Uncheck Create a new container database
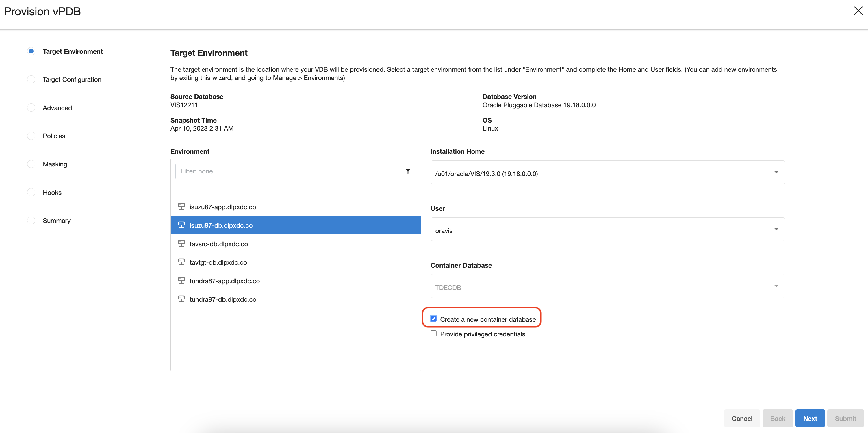Viewport: 868px width, 433px height. (x=433, y=319)
